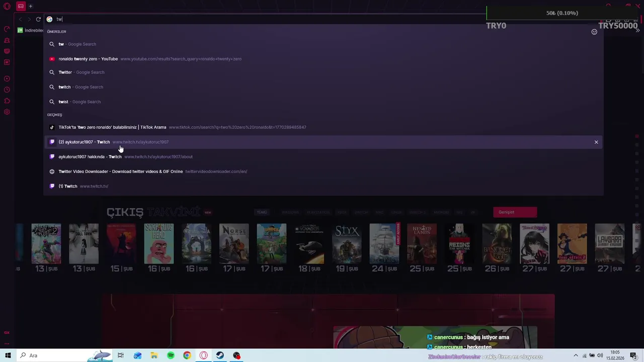Open the second sidebar icon below GX Control
The image size is (644, 362).
[x=7, y=40]
